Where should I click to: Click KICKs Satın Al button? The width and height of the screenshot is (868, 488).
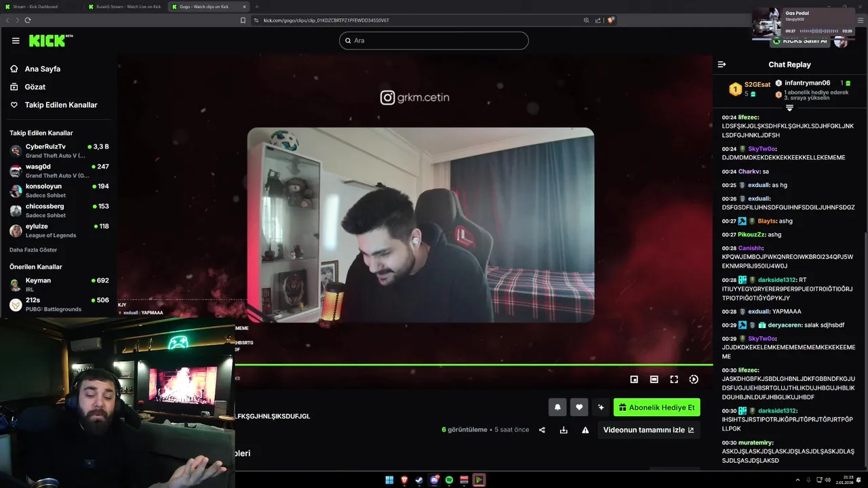[800, 41]
